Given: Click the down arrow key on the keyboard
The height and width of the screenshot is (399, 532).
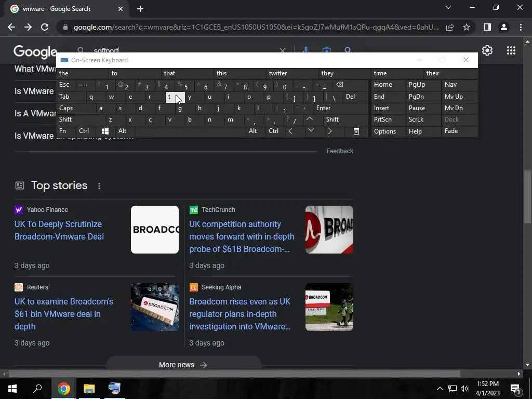Looking at the screenshot, I should pyautogui.click(x=311, y=130).
